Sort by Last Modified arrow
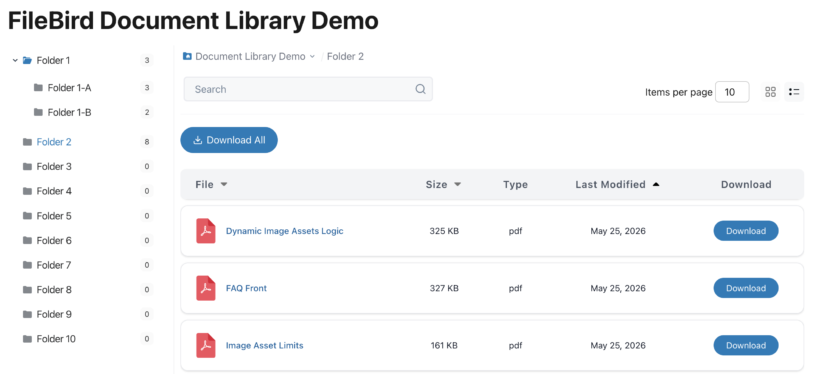This screenshot has height=374, width=820. [656, 184]
